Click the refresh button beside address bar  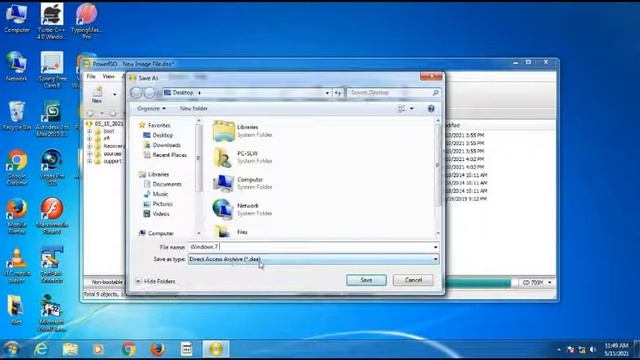[338, 93]
